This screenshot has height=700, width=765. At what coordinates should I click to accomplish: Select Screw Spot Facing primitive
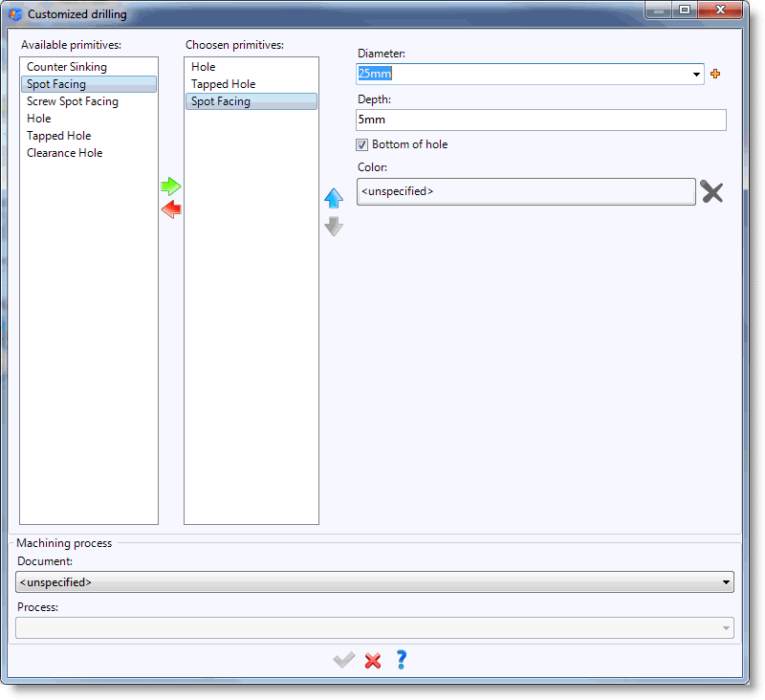(x=73, y=101)
